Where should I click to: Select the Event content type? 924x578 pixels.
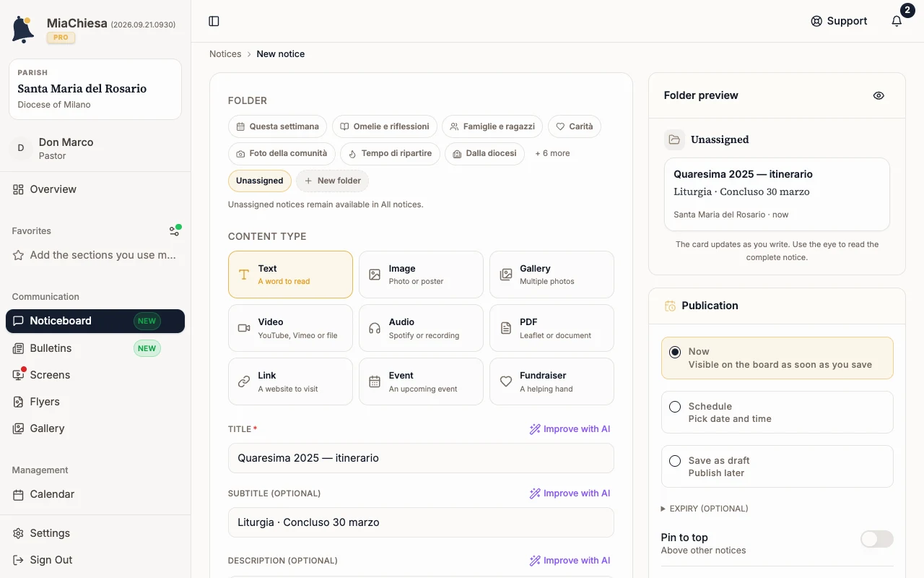(x=421, y=381)
